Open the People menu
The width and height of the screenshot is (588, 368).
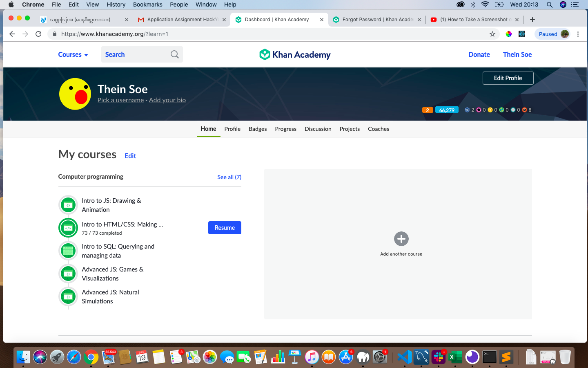(179, 4)
